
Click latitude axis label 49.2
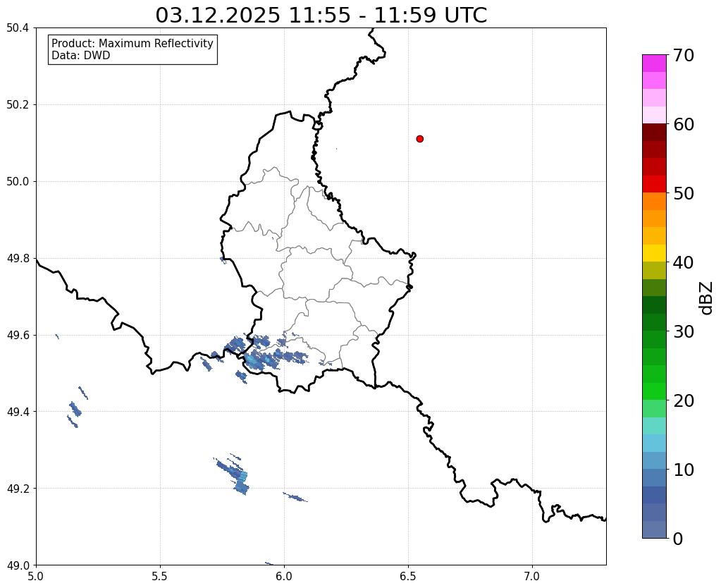pos(18,489)
